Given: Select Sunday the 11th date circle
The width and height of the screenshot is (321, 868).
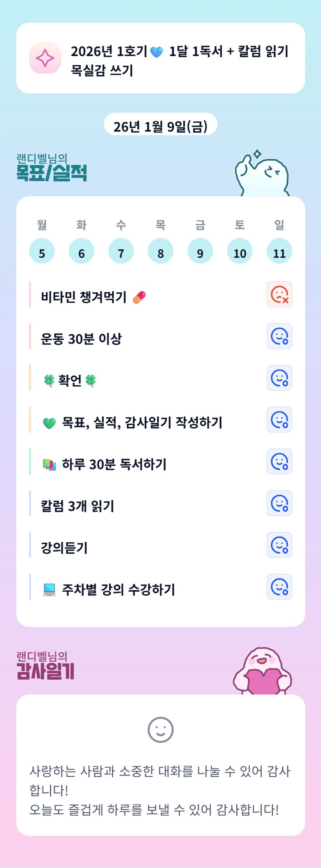Looking at the screenshot, I should tap(279, 251).
